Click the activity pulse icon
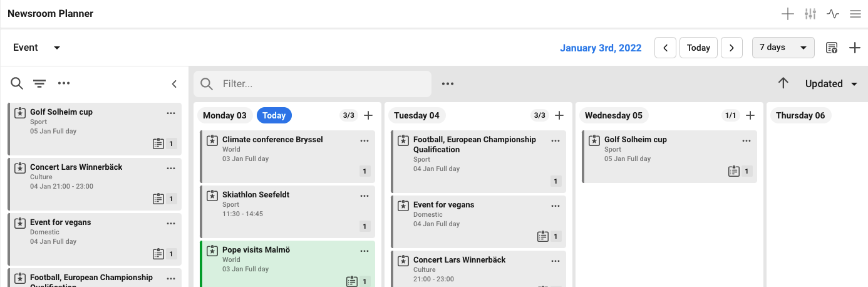Image resolution: width=868 pixels, height=287 pixels. (833, 14)
